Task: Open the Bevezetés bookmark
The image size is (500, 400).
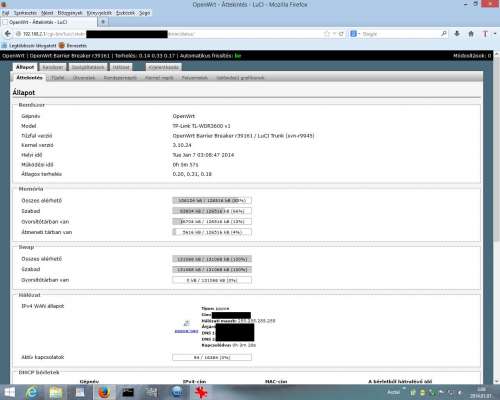Action: tap(73, 45)
